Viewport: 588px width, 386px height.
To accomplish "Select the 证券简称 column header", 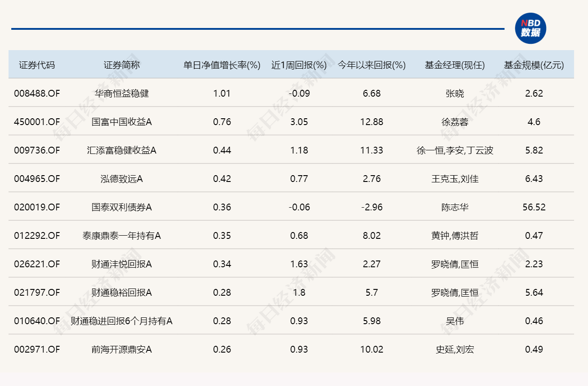I will point(122,65).
